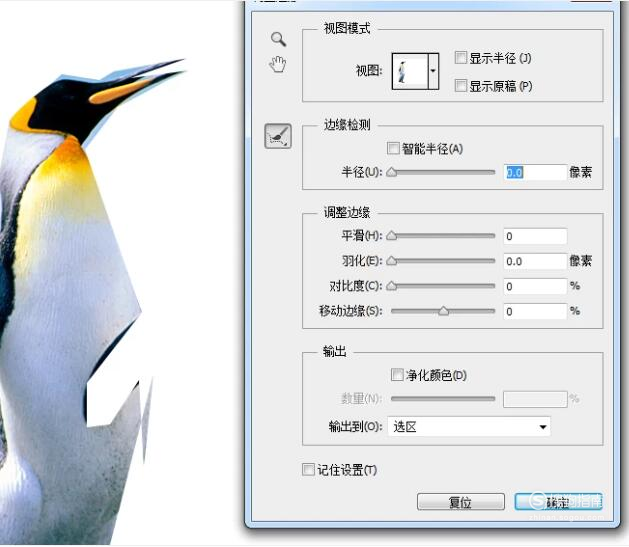Screen dimensions: 629x547
Task: Click the 半径(U) slider handle
Action: tap(392, 172)
